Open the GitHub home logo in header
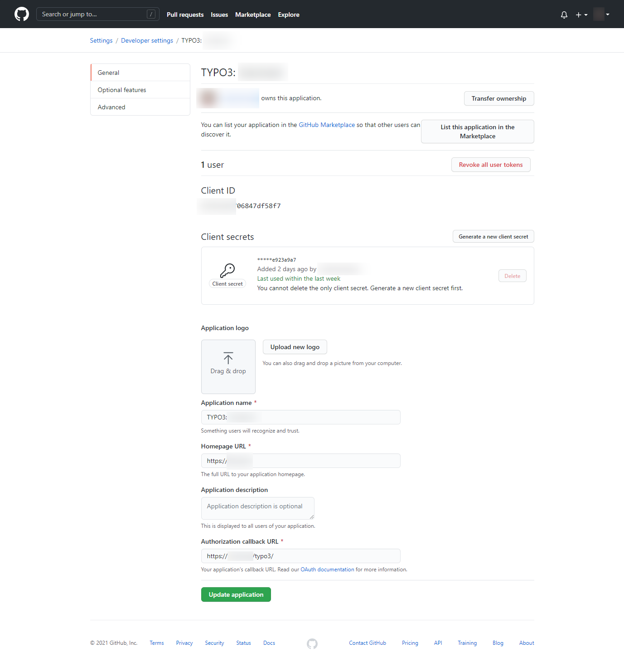The width and height of the screenshot is (624, 672). [x=22, y=14]
